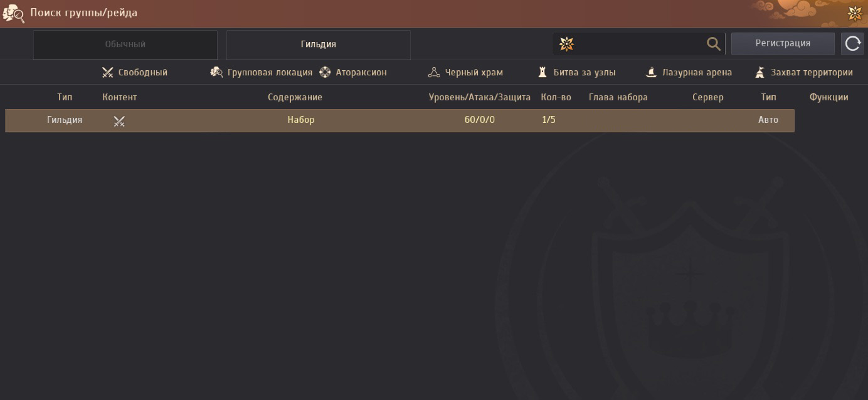868x400 pixels.
Task: Refresh the group list
Action: (x=853, y=44)
